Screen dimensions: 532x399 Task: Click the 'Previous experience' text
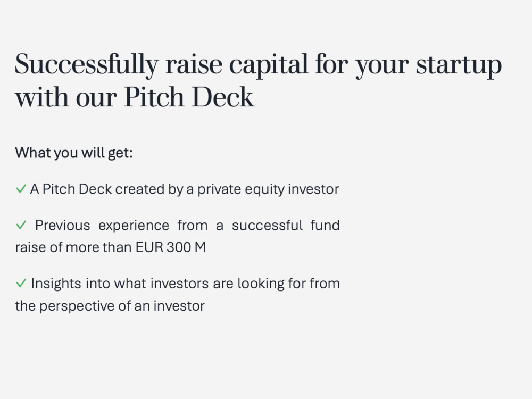click(102, 226)
